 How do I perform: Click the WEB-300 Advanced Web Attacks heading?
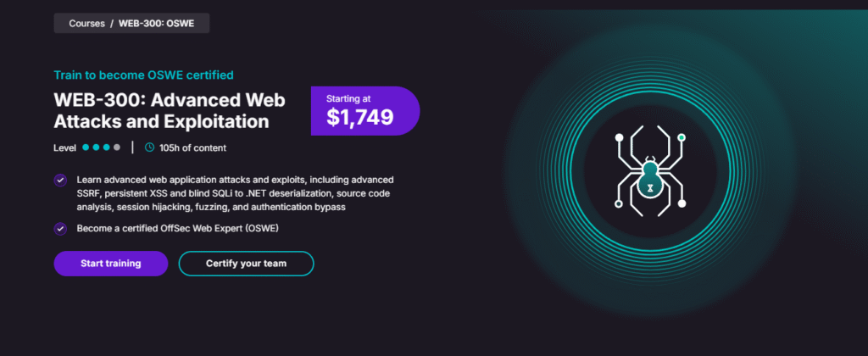click(x=170, y=110)
